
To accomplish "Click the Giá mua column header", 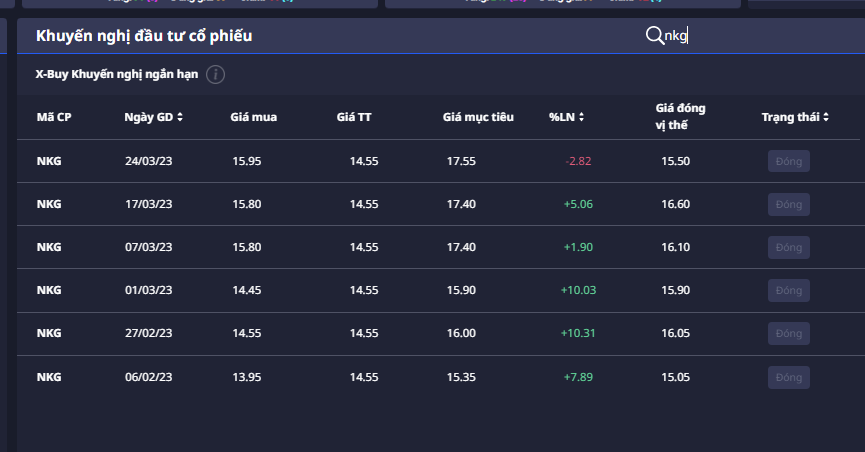I will click(253, 117).
